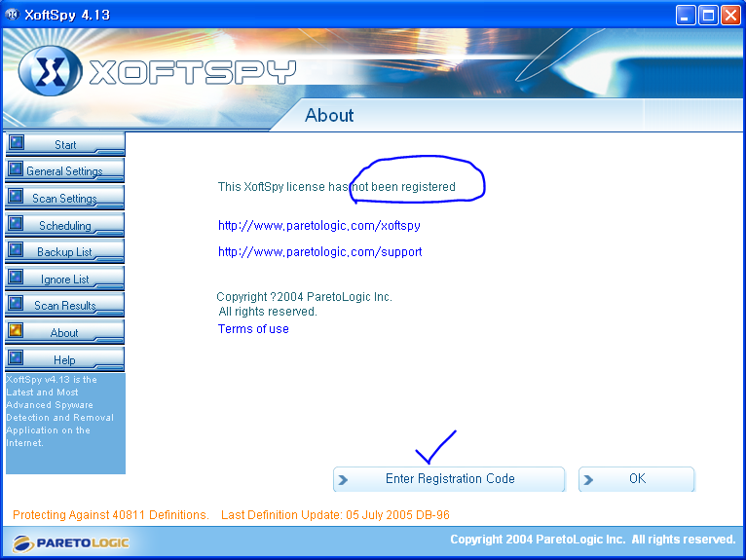Click the icon beside Backup List
The image size is (746, 560).
tap(16, 249)
